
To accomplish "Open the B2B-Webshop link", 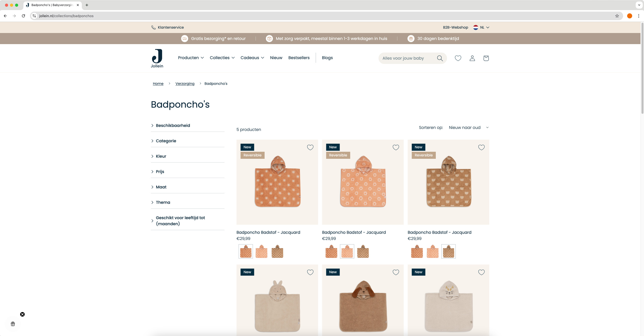I will click(x=455, y=27).
